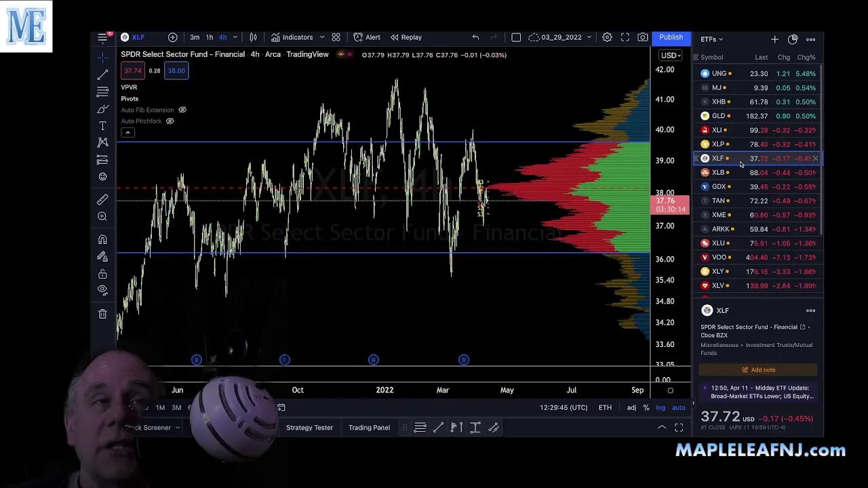Create an Alert
Viewport: 868px width, 488px height.
pos(367,37)
